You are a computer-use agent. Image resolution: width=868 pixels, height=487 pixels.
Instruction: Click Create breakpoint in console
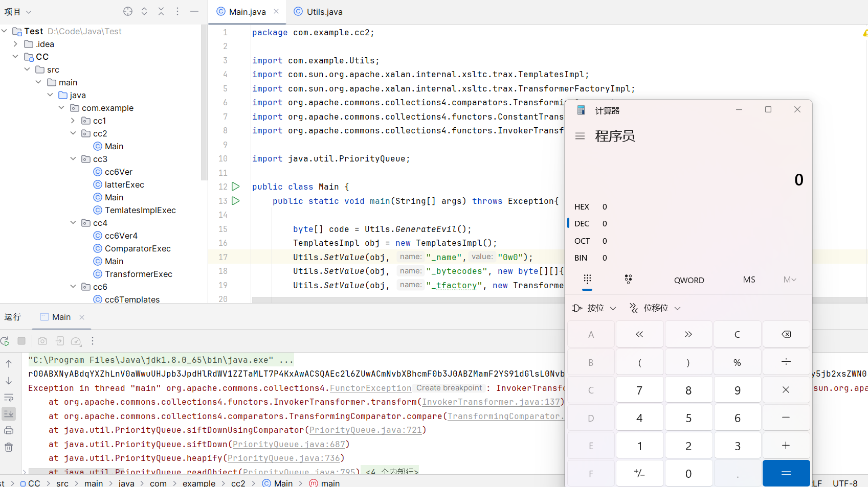point(449,388)
